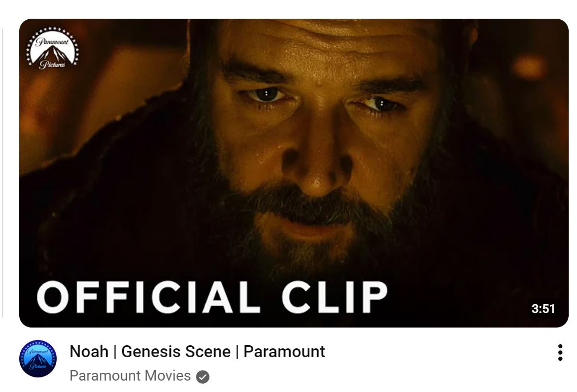Click "Paramount" at the end of title
The height and width of the screenshot is (392, 577).
tap(284, 351)
